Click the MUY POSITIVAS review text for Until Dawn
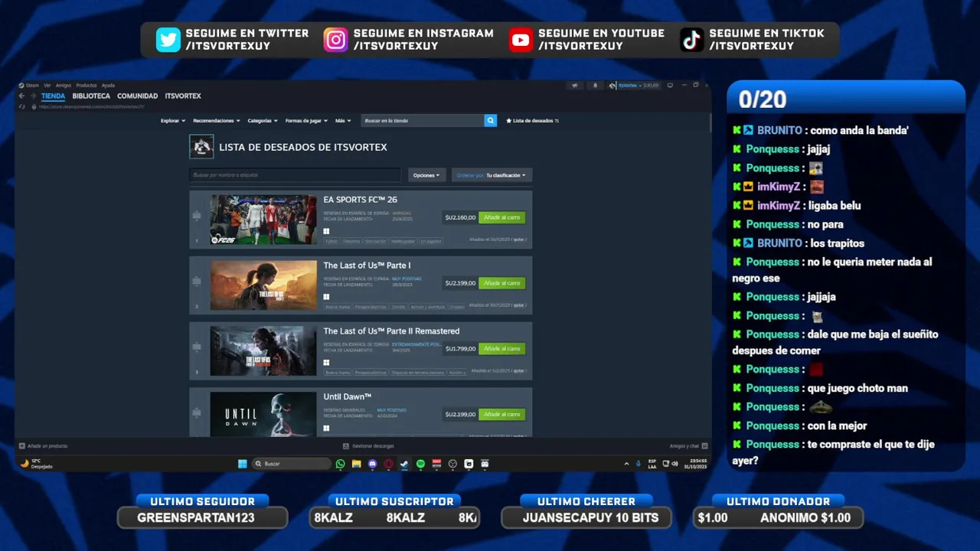The image size is (980, 551). point(391,410)
